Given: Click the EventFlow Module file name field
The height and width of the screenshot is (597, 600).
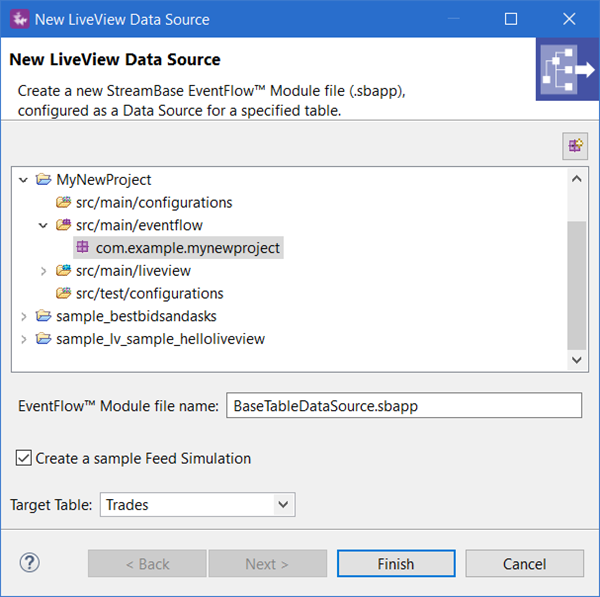Looking at the screenshot, I should pyautogui.click(x=403, y=406).
